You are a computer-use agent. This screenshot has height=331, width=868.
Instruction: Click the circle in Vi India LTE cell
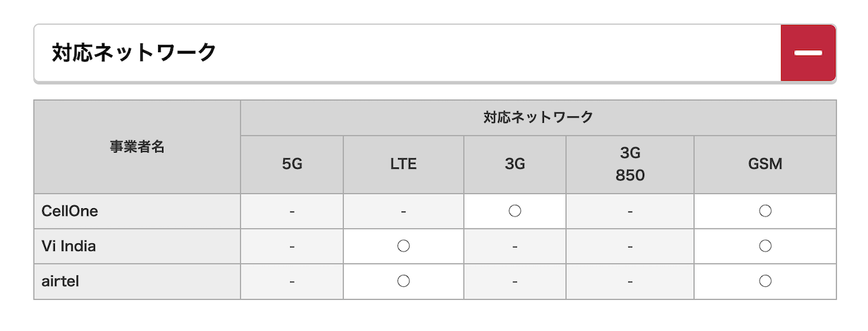403,246
